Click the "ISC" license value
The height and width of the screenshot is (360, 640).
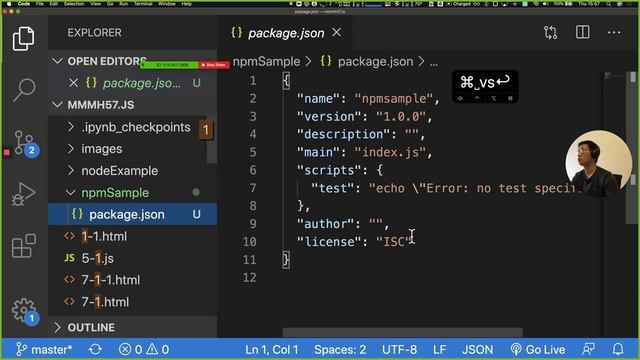click(x=393, y=242)
